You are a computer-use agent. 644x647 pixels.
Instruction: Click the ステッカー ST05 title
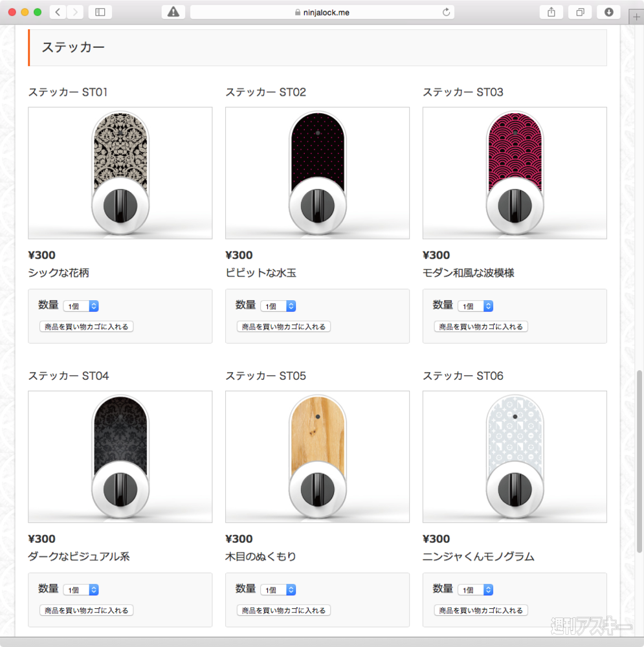tap(265, 376)
